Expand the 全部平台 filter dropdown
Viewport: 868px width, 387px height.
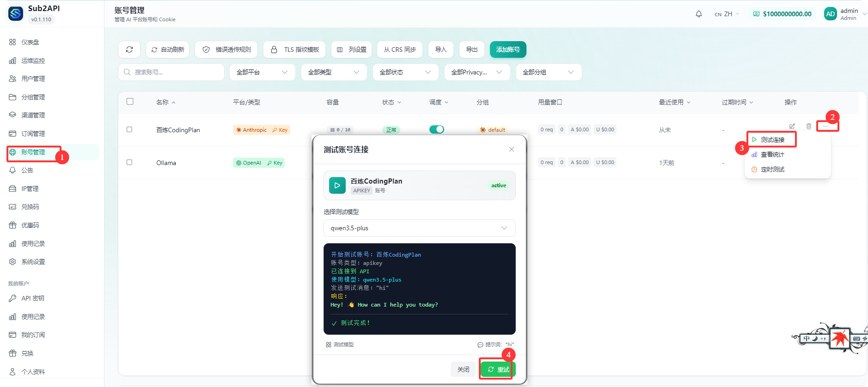(x=262, y=72)
